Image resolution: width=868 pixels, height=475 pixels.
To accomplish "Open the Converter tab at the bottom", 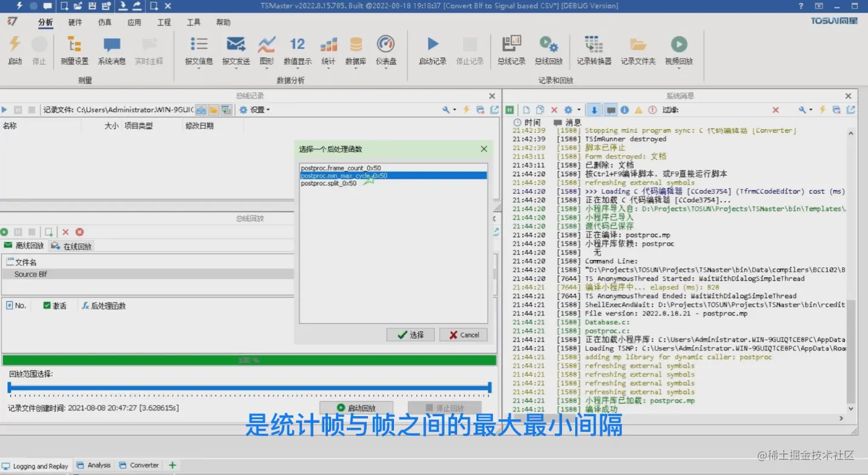I will tap(139, 465).
